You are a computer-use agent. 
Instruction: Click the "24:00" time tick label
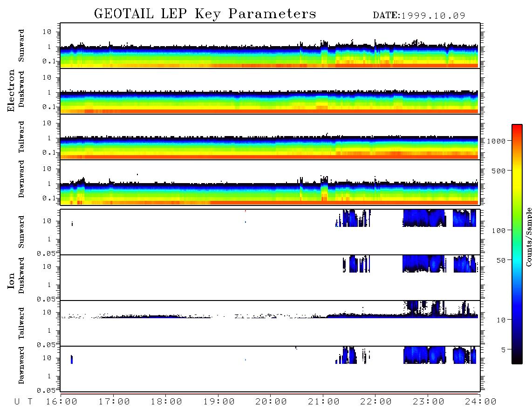(x=481, y=402)
